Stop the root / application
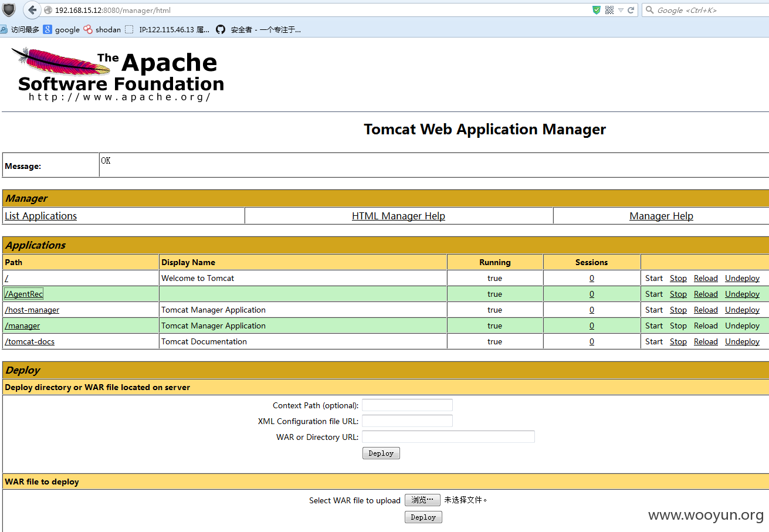The image size is (769, 532). click(678, 278)
